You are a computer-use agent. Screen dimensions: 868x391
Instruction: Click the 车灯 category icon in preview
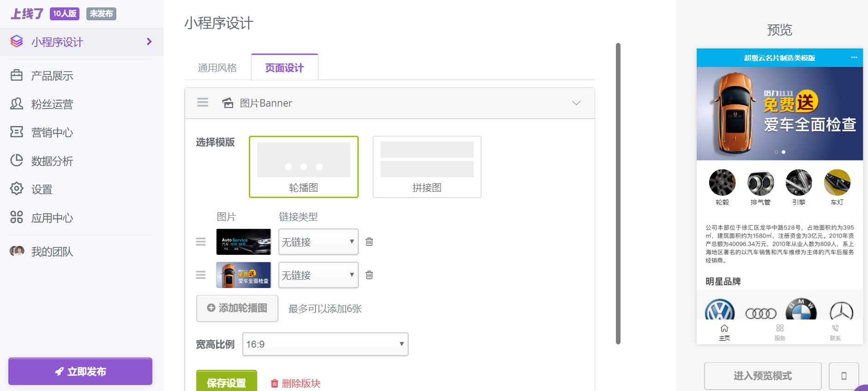(x=837, y=182)
